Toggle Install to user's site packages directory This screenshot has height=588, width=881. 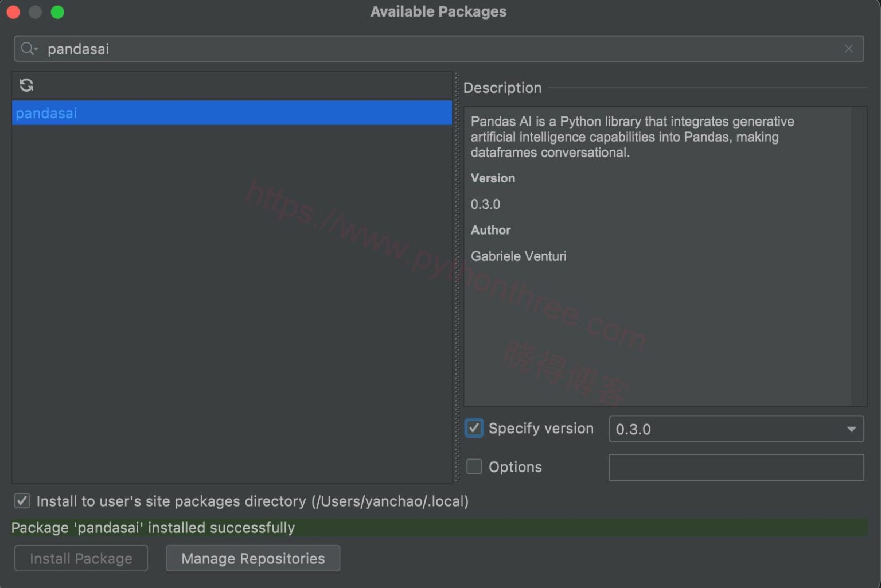click(22, 501)
